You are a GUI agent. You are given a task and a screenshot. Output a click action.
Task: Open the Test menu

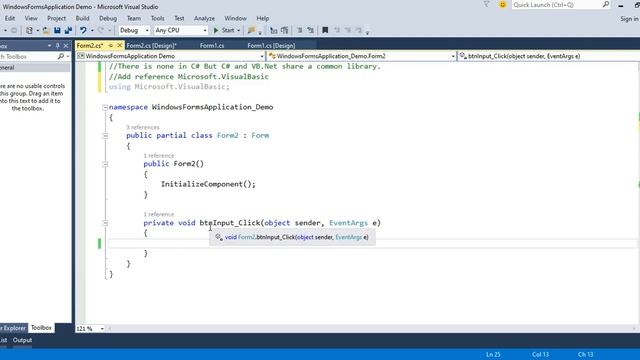(179, 18)
